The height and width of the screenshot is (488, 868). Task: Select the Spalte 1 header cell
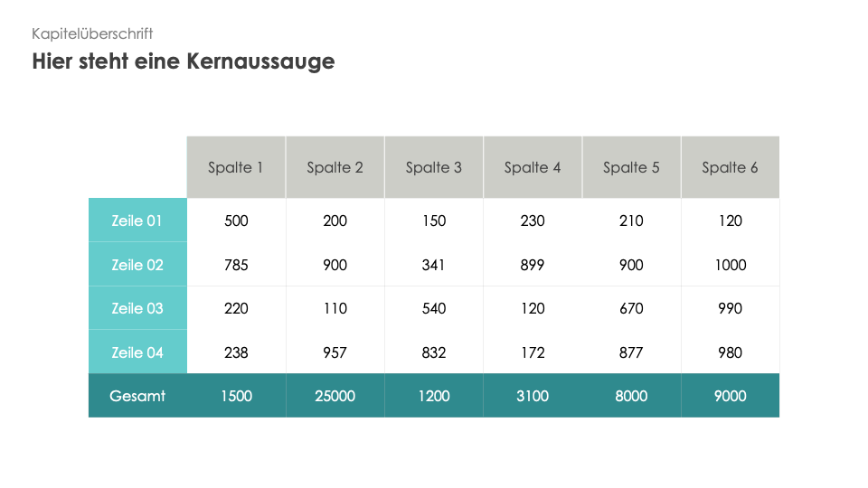pyautogui.click(x=236, y=167)
